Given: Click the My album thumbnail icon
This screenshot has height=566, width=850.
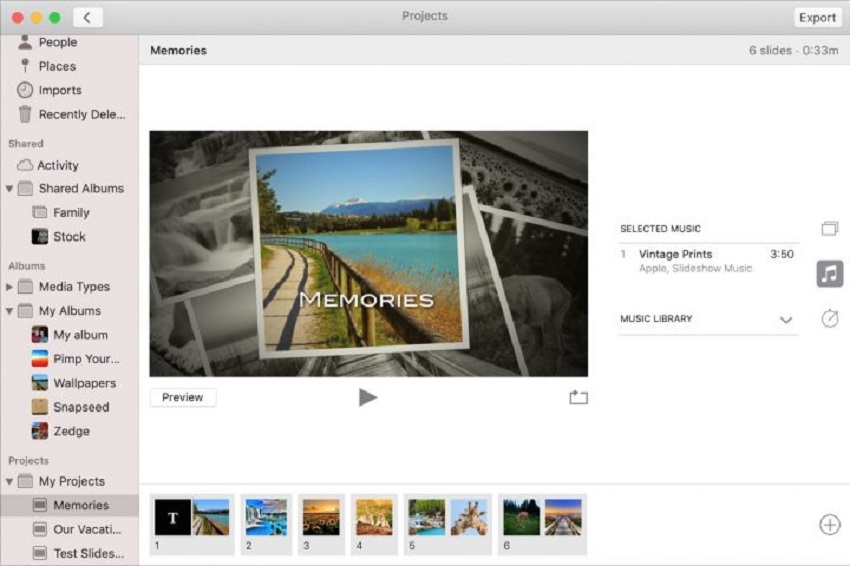Looking at the screenshot, I should point(40,335).
